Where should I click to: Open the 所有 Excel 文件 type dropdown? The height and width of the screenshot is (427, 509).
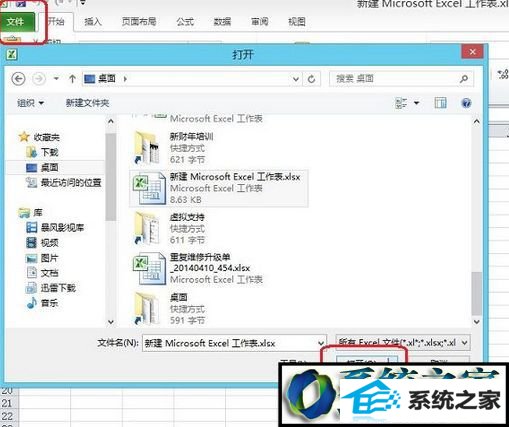pos(403,342)
